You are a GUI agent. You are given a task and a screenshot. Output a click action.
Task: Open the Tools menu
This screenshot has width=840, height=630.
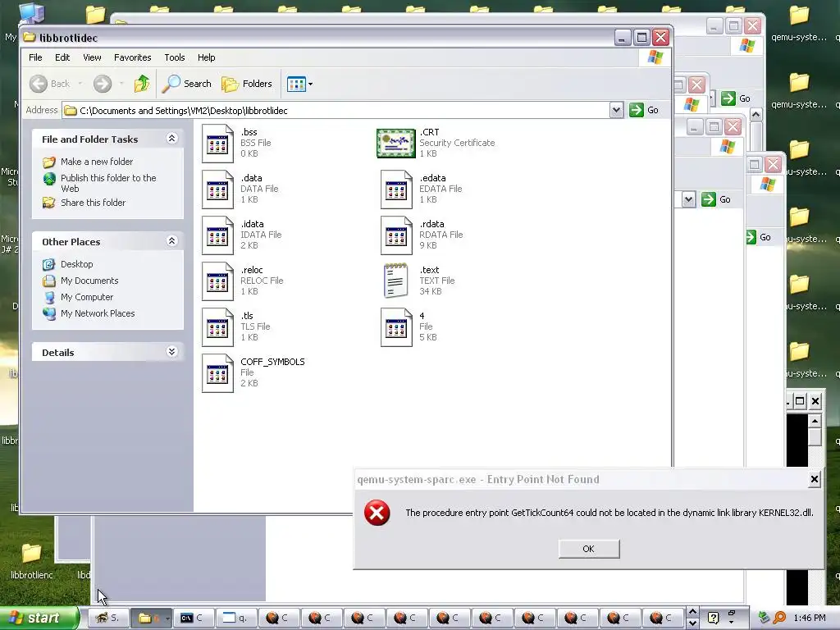click(175, 57)
